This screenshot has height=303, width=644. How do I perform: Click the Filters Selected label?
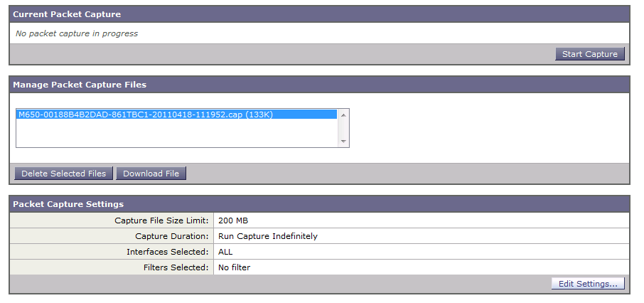(x=174, y=267)
